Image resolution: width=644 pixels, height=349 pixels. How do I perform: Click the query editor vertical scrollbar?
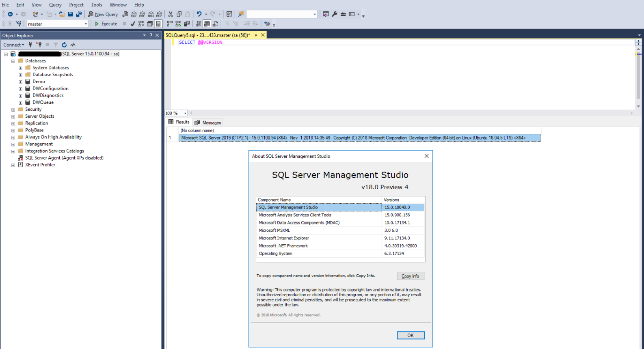pyautogui.click(x=638, y=77)
